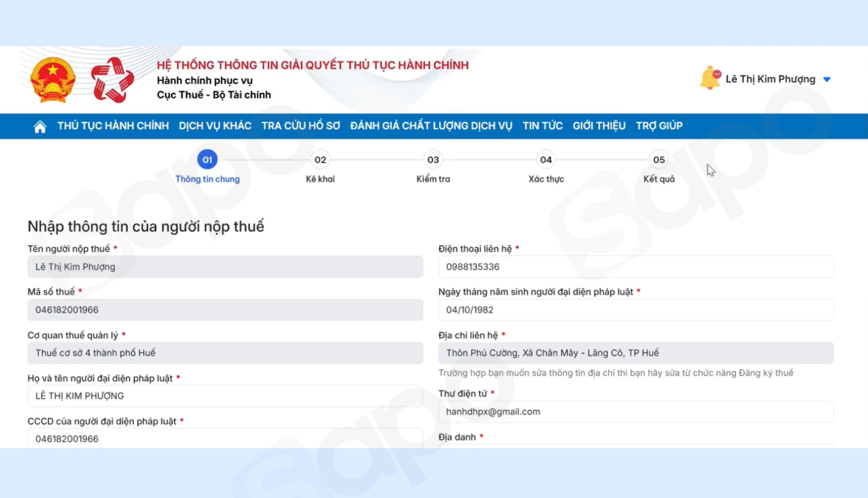The height and width of the screenshot is (498, 868).
Task: Open the THỦ TỤC HÀNH CHÍNH menu
Action: [x=113, y=126]
